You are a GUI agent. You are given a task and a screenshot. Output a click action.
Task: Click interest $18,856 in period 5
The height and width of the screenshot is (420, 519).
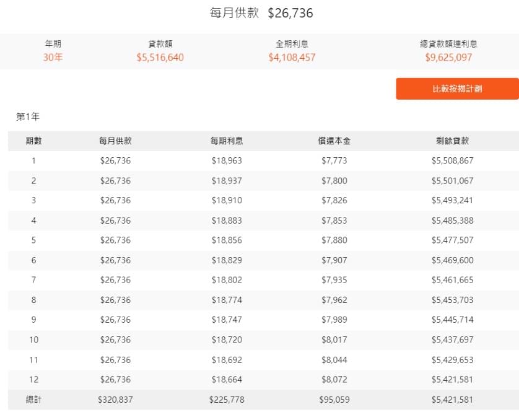[227, 240]
